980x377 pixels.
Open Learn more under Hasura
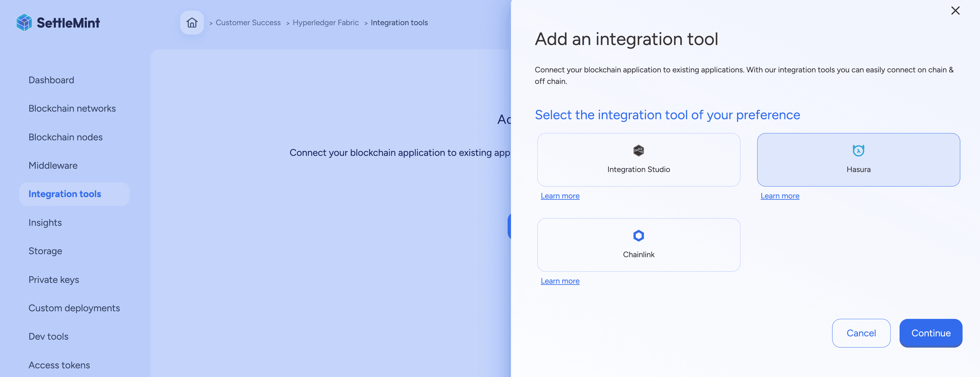(x=780, y=196)
